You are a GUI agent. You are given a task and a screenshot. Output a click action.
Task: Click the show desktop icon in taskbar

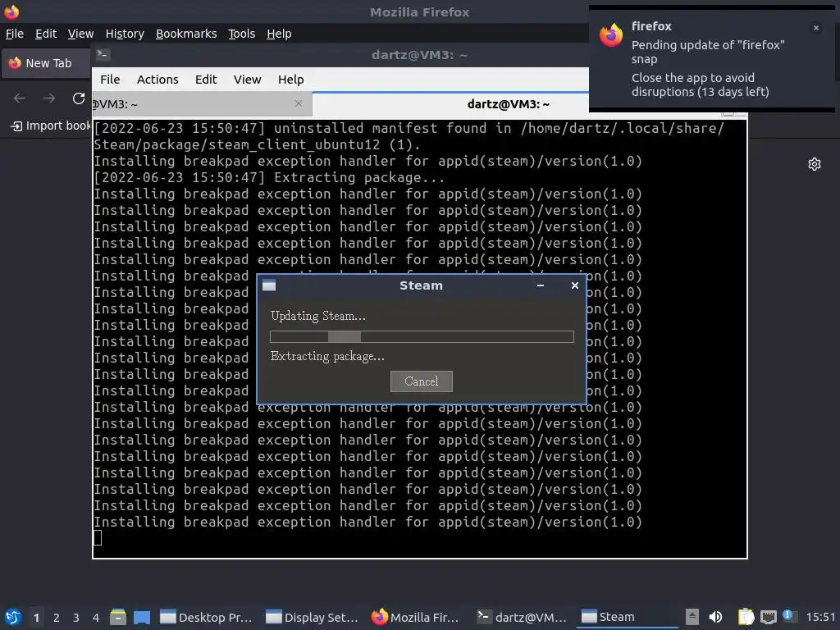pos(142,617)
